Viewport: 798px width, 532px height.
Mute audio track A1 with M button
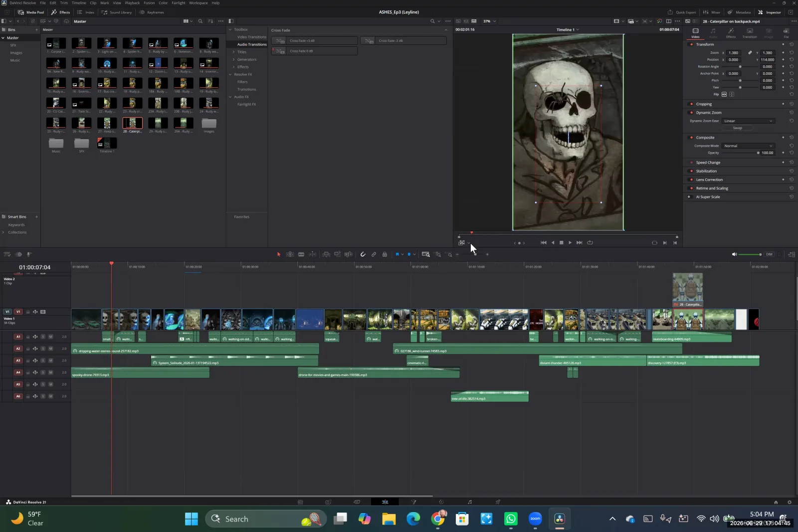point(50,337)
